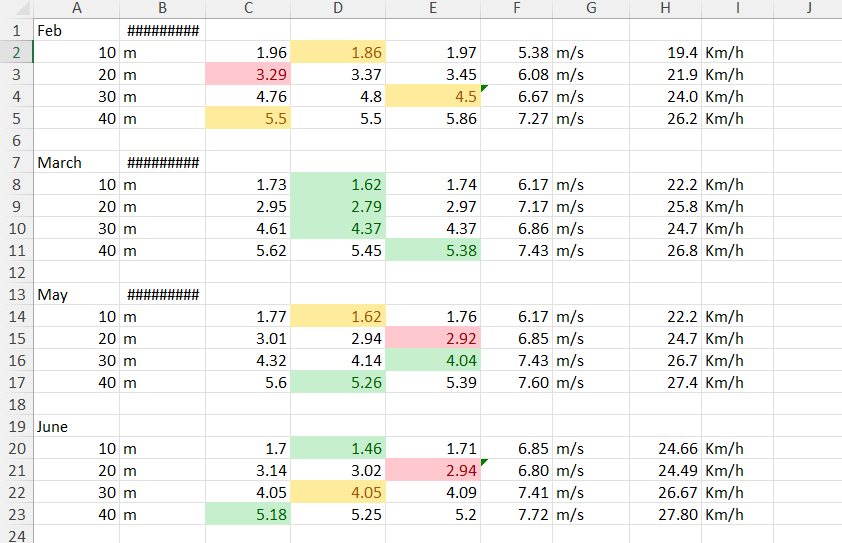
Task: Click green cell with value 5.26
Action: (x=338, y=382)
